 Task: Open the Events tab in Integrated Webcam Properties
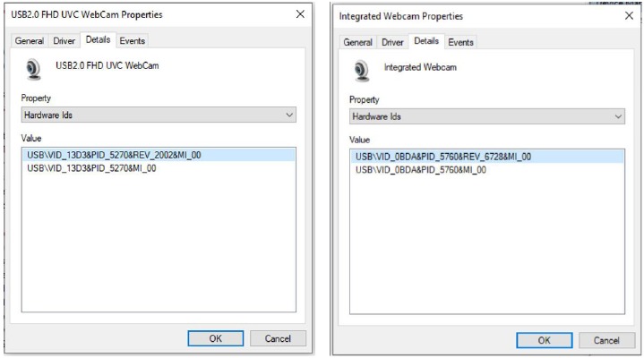tap(460, 42)
